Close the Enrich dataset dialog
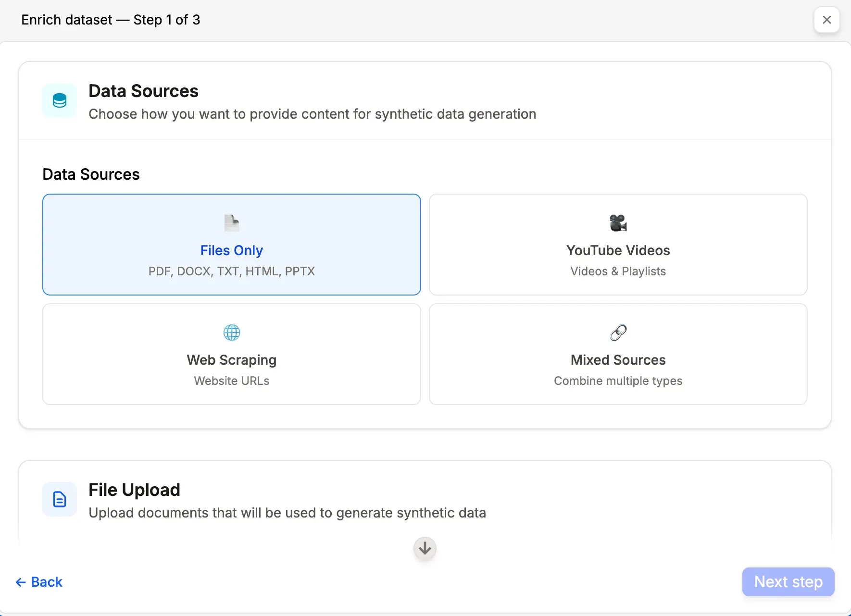 pyautogui.click(x=826, y=20)
